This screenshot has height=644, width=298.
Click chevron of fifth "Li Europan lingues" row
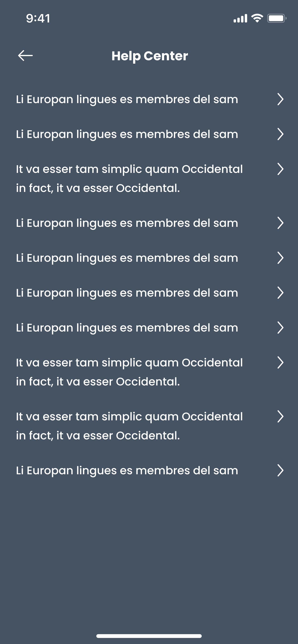[x=280, y=293]
